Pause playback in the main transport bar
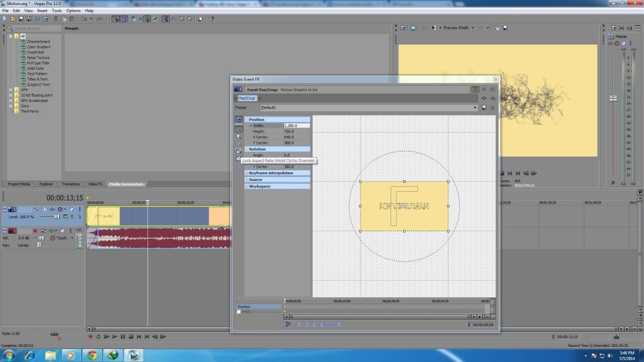Image resolution: width=644 pixels, height=362 pixels. 123,337
